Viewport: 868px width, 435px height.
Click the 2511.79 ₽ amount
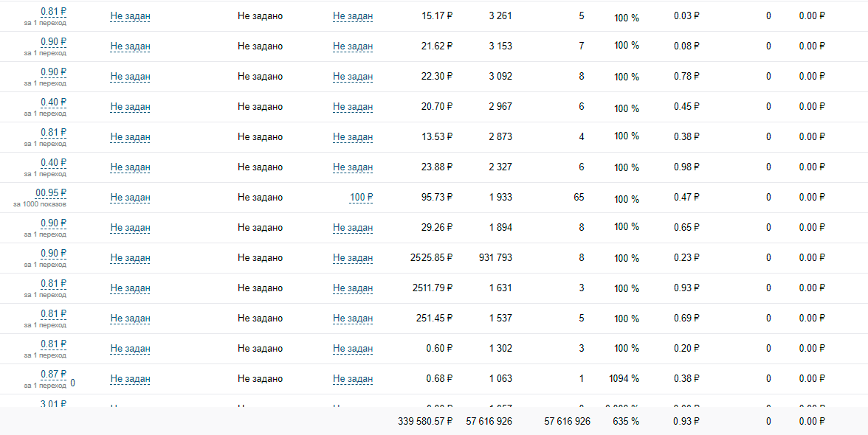[x=433, y=288]
